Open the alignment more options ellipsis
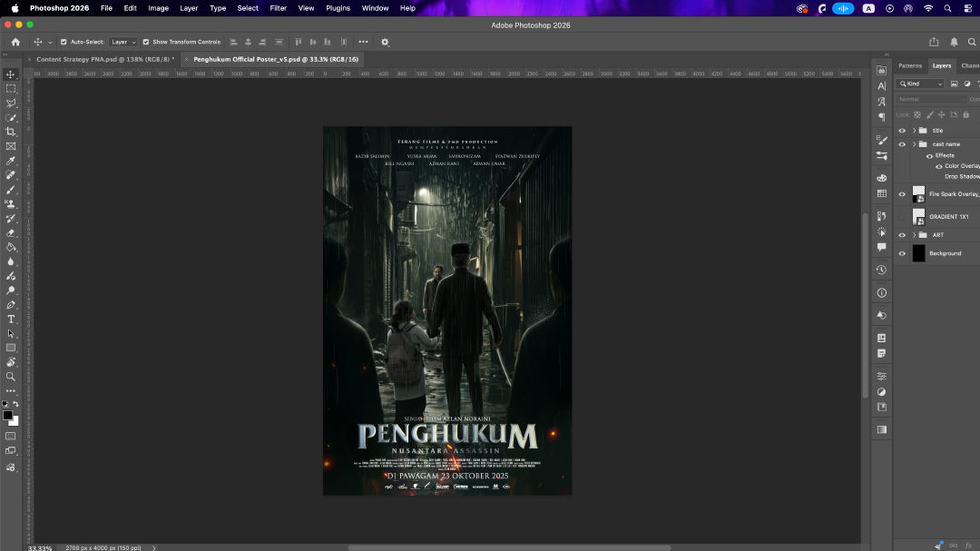Viewport: 980px width, 551px height. [x=363, y=42]
